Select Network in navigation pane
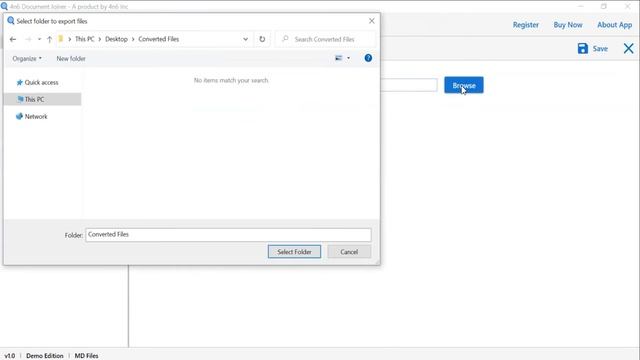 point(32,116)
